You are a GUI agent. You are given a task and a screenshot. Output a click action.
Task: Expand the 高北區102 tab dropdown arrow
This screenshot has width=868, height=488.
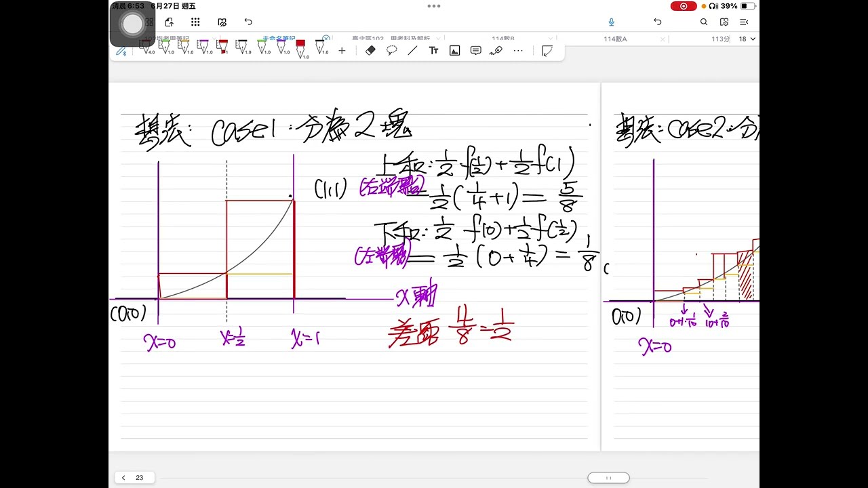click(x=439, y=39)
